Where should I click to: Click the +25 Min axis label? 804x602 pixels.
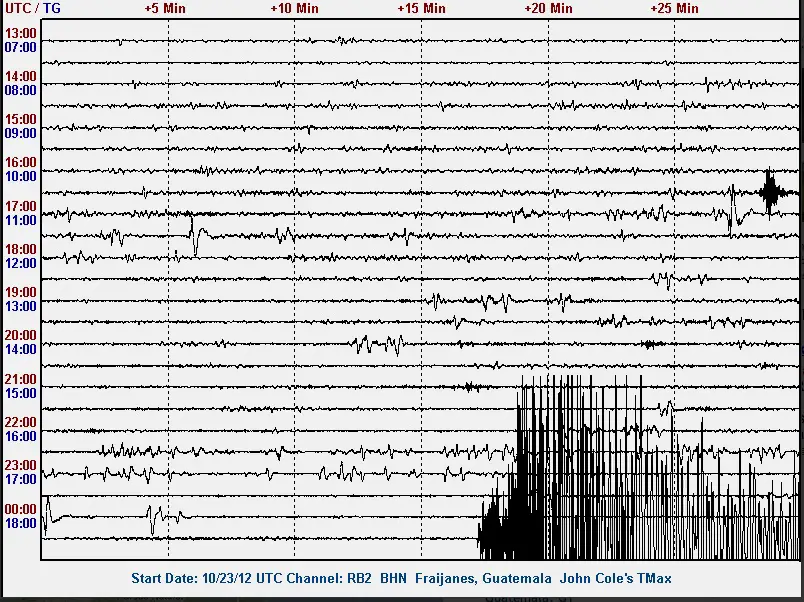(x=674, y=8)
